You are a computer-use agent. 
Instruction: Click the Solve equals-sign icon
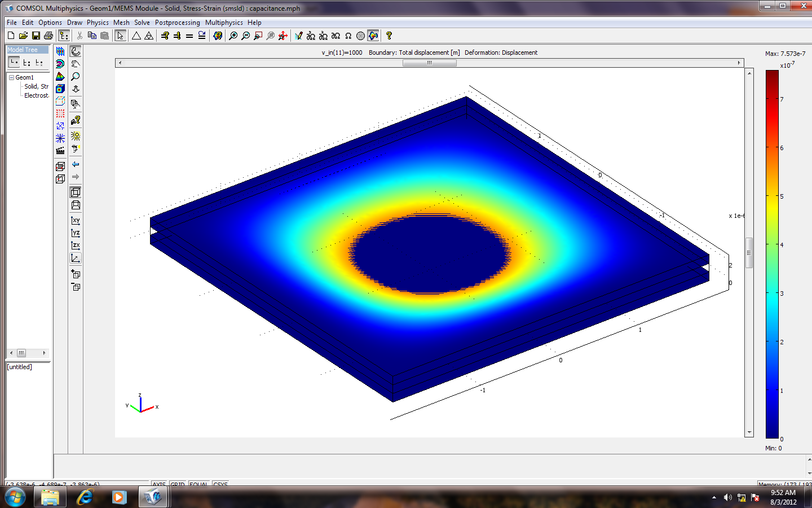(x=189, y=36)
